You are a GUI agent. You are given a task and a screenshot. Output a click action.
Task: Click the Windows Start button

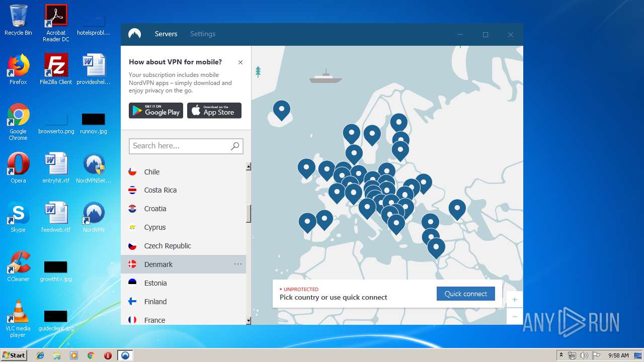(x=14, y=355)
